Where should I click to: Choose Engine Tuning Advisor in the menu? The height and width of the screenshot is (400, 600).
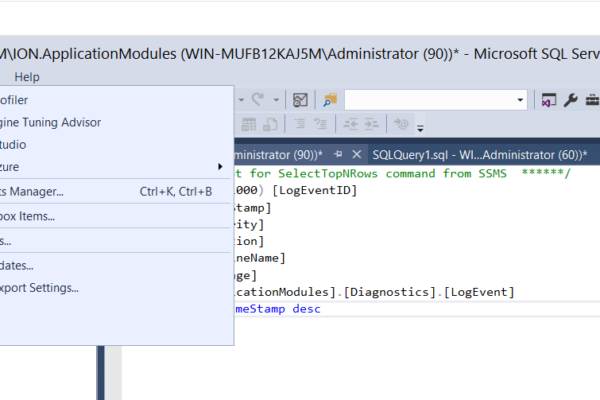[115, 122]
